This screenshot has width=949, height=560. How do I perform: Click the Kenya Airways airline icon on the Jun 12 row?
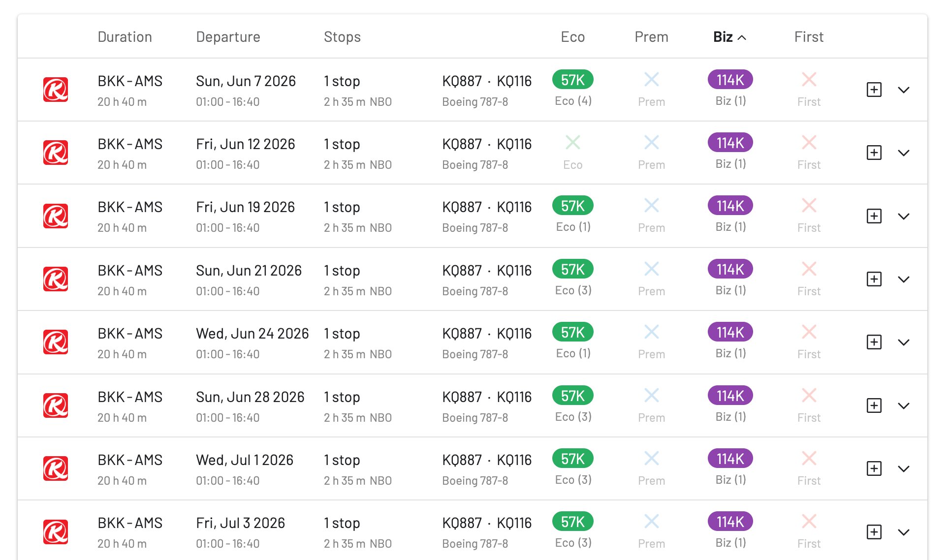[56, 153]
